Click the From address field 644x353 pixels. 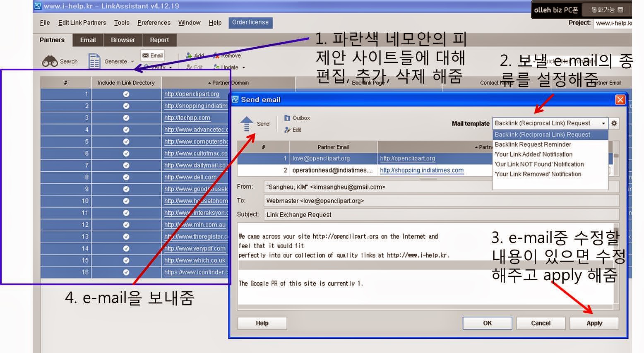tap(441, 187)
